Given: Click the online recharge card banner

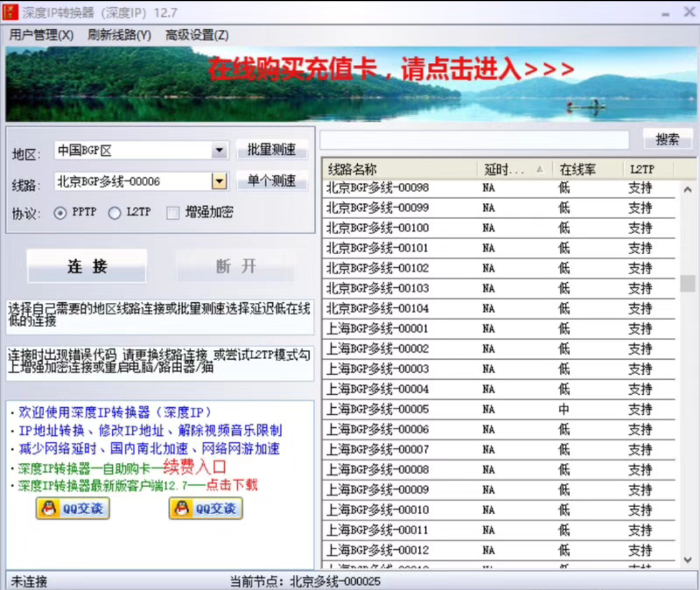Looking at the screenshot, I should pyautogui.click(x=350, y=84).
